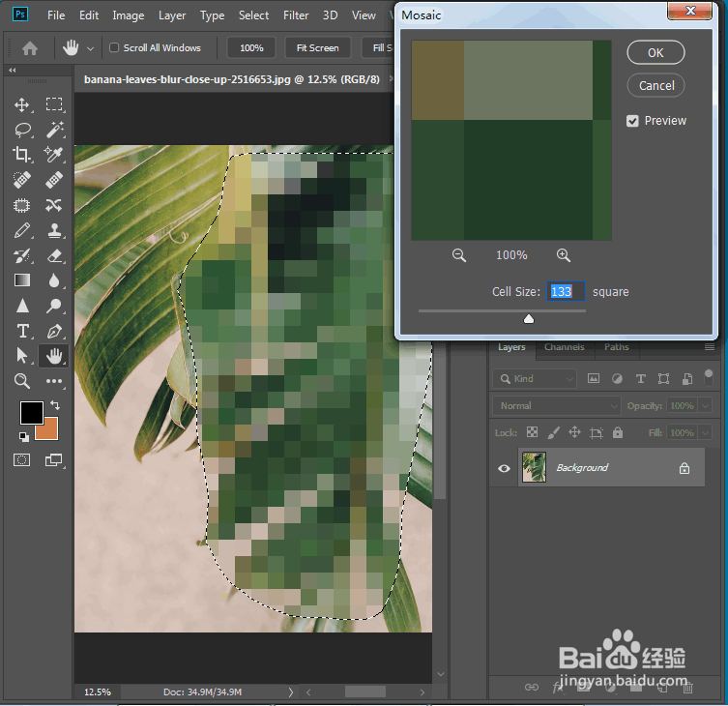Open the Normal blend mode dropdown
The image size is (728, 706).
(x=556, y=406)
